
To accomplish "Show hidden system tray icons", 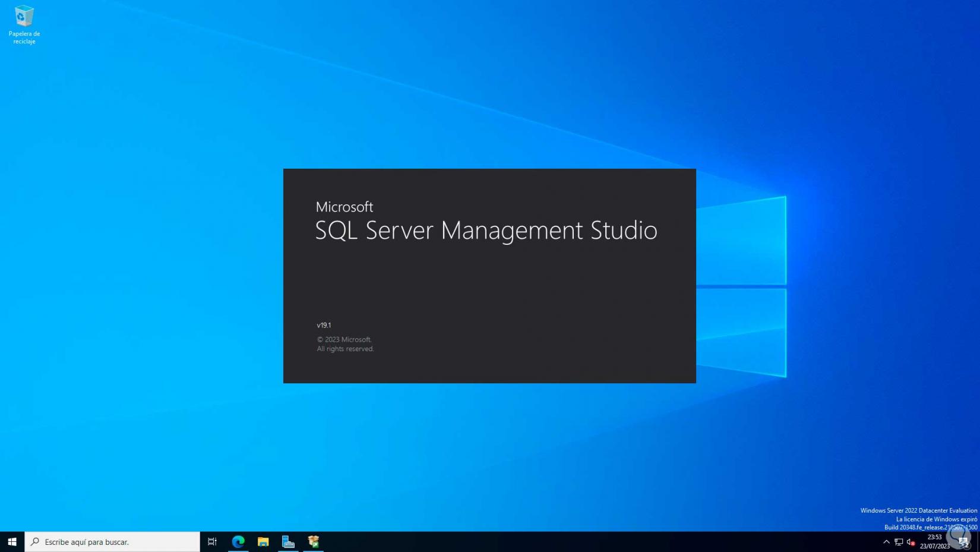I will click(886, 542).
